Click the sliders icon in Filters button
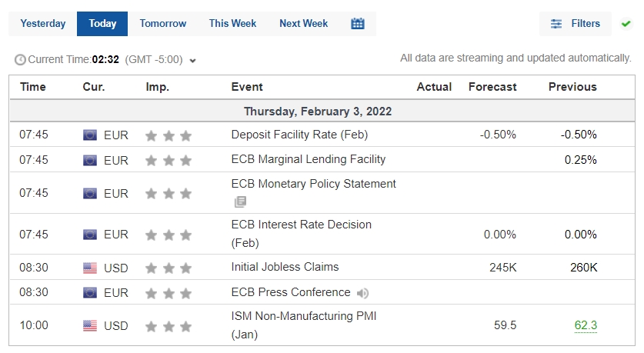 pos(556,24)
